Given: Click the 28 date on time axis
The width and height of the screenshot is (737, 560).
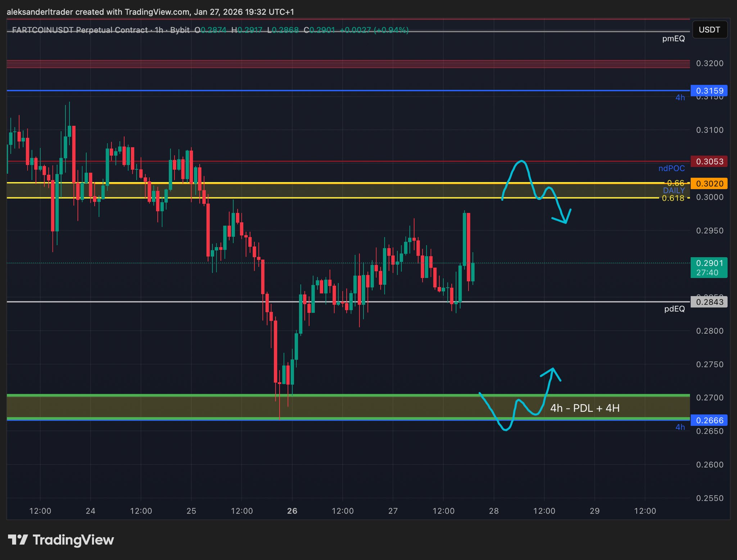Looking at the screenshot, I should [x=494, y=511].
